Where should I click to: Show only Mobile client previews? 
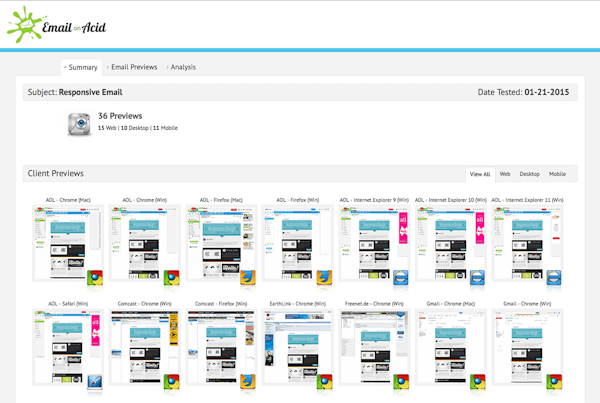(x=557, y=174)
